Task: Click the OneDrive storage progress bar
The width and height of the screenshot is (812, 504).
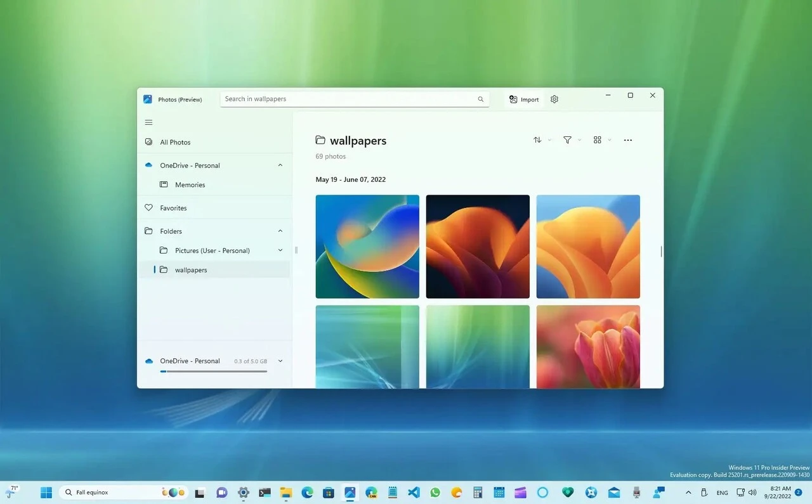Action: pyautogui.click(x=213, y=372)
